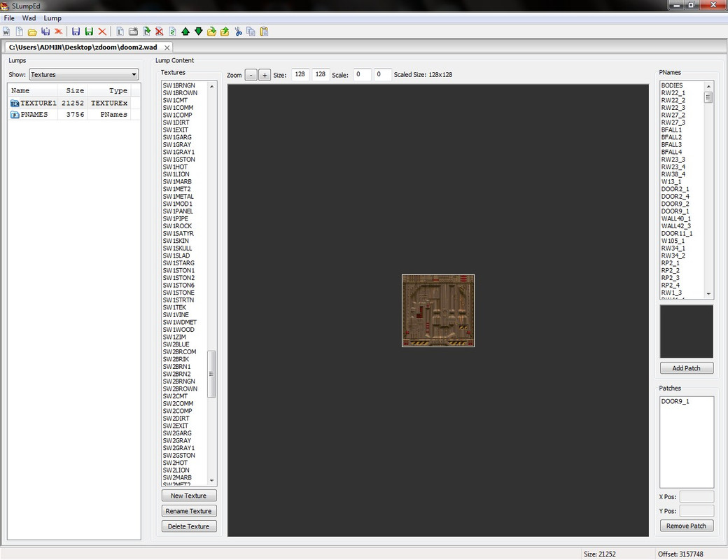The height and width of the screenshot is (560, 728).
Task: Select the TEXTURE1 lump row
Action: [x=74, y=103]
